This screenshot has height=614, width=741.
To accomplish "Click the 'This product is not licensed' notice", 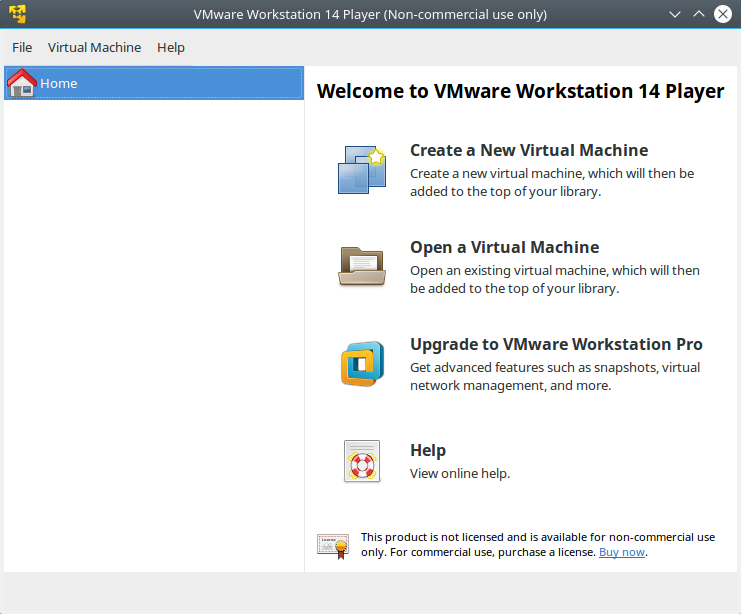I will tap(538, 545).
